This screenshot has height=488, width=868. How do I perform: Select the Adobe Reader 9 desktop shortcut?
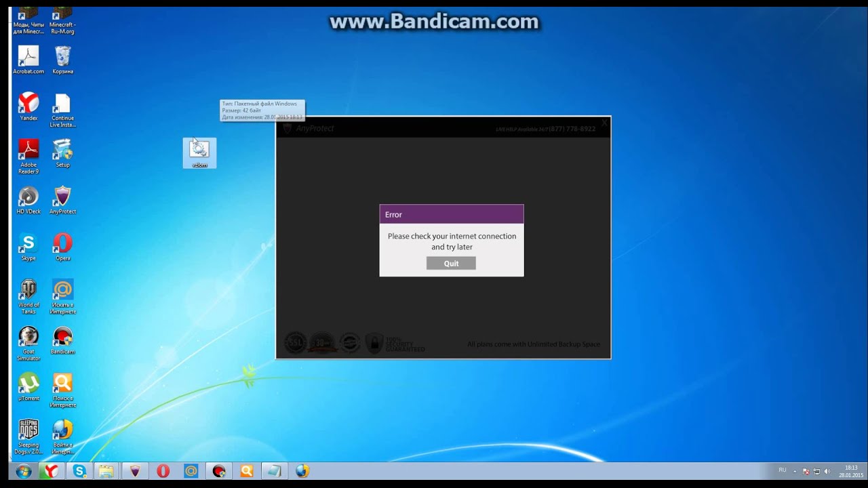coord(28,157)
